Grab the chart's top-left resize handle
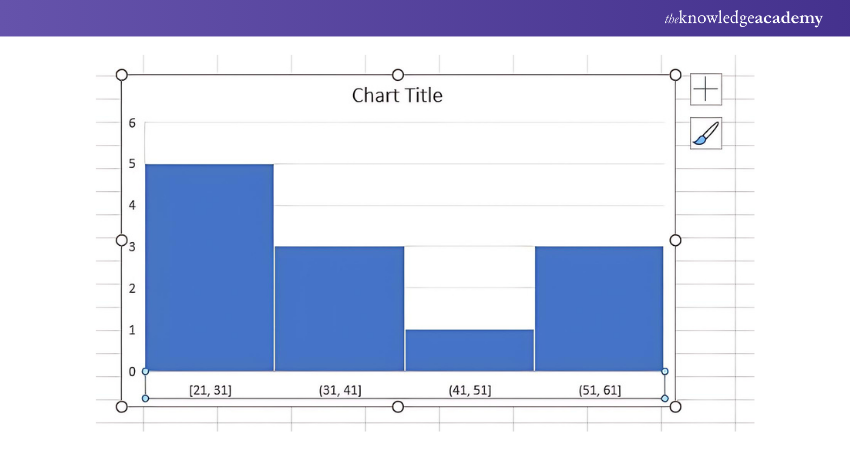 click(x=122, y=75)
